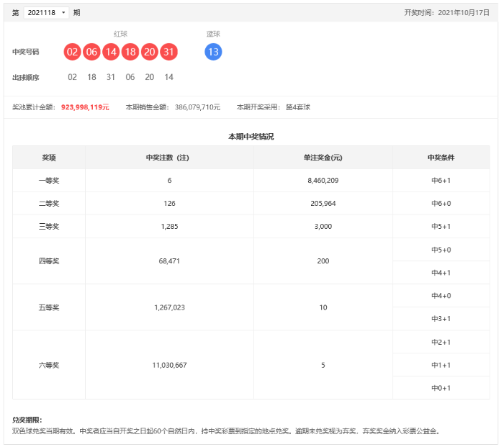Click sixth prize winner count 11,030,667
The height and width of the screenshot is (447, 504).
click(169, 365)
